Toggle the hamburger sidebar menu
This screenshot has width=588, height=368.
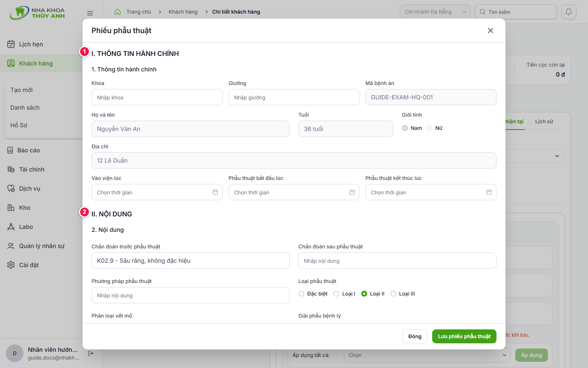[90, 13]
